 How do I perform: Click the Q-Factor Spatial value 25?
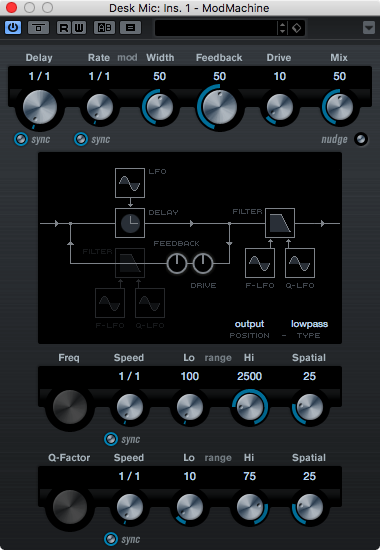[x=309, y=476]
